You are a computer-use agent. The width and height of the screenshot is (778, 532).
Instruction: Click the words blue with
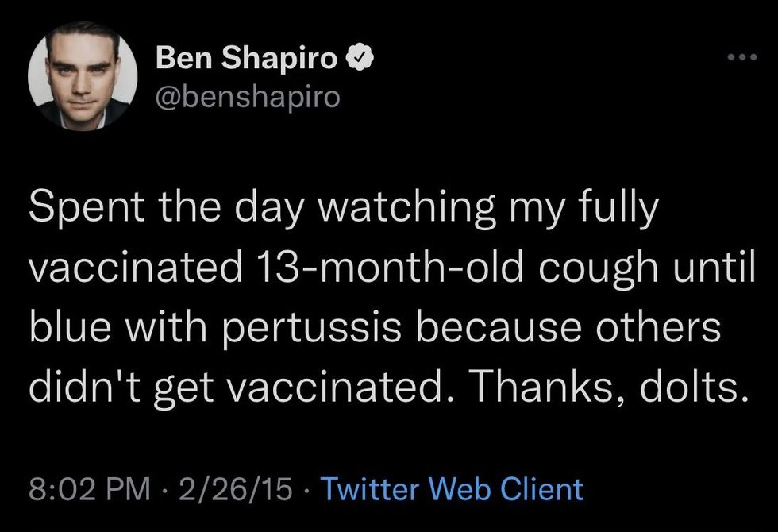pyautogui.click(x=117, y=328)
